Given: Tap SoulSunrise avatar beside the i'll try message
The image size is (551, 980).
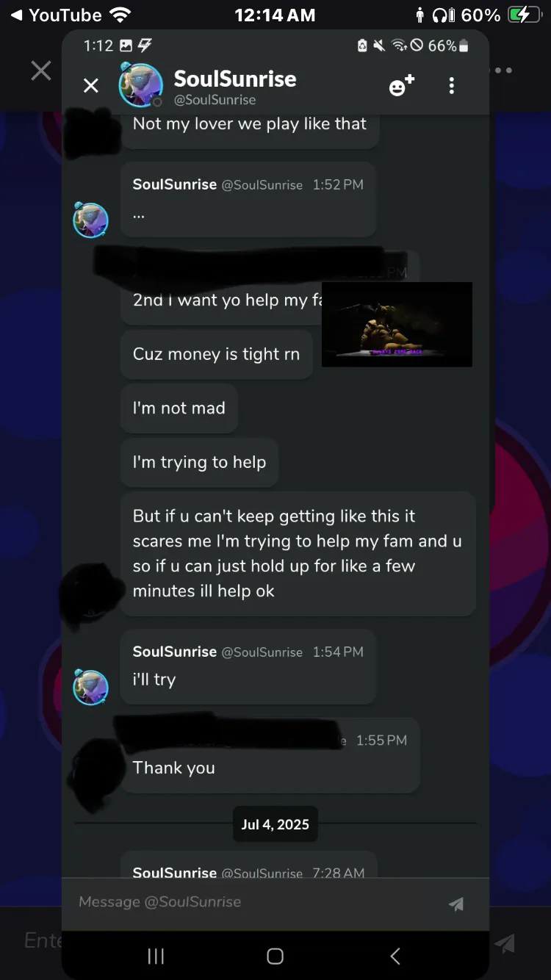Looking at the screenshot, I should (90, 687).
